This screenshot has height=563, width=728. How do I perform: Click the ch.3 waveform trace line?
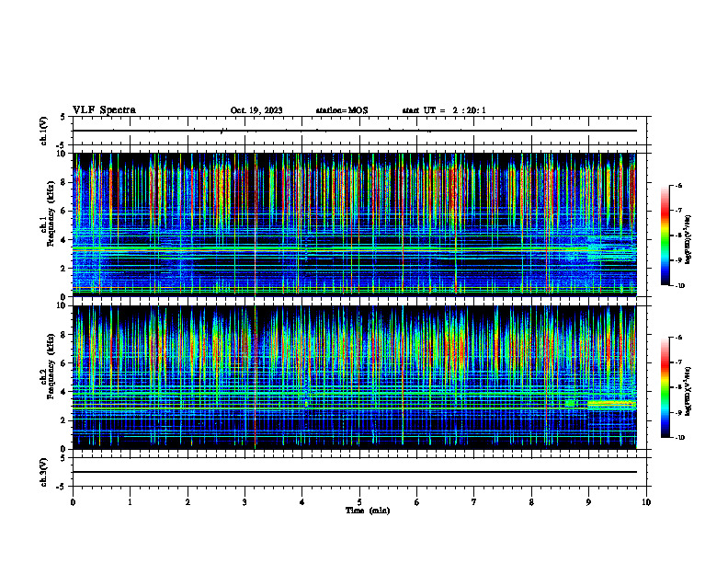pos(354,472)
